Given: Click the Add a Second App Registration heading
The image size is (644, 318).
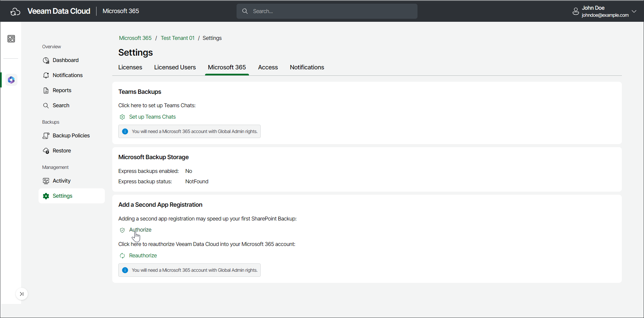Looking at the screenshot, I should click(160, 205).
